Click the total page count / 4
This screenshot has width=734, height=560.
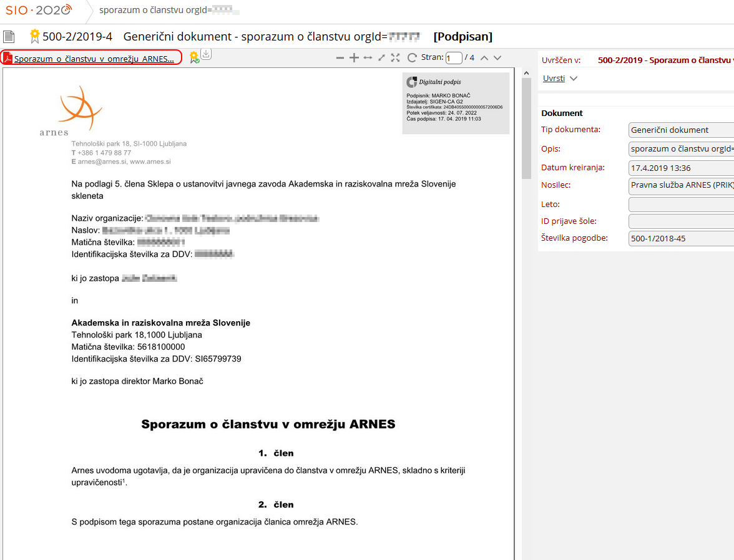click(469, 57)
